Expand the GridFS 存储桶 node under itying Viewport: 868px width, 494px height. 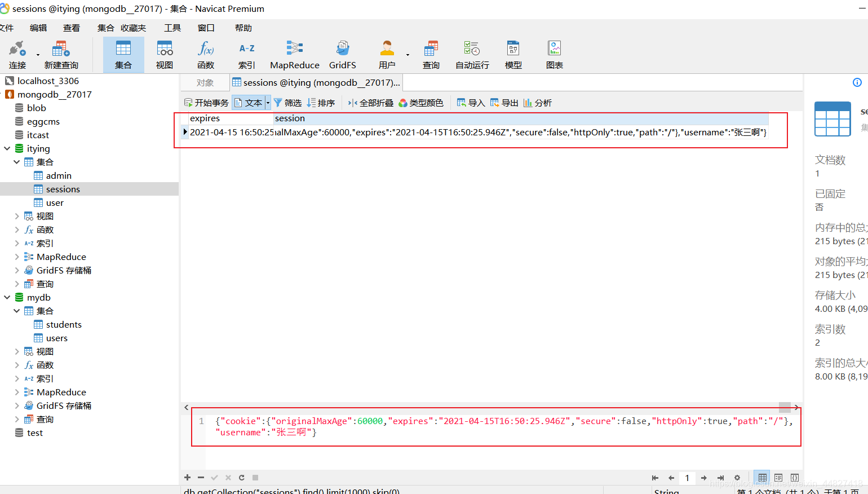point(17,270)
